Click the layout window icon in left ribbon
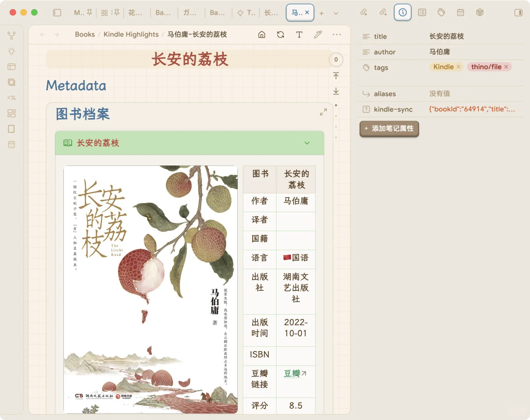This screenshot has width=530, height=420. 12,66
